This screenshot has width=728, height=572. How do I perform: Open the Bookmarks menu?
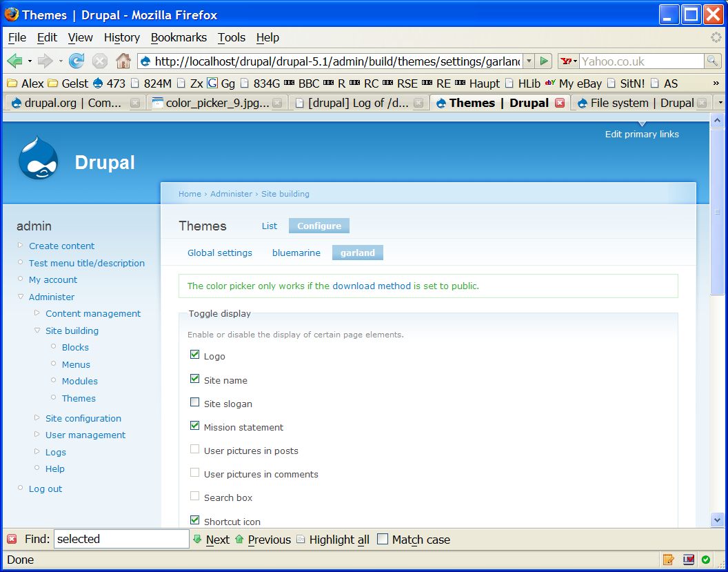tap(179, 38)
